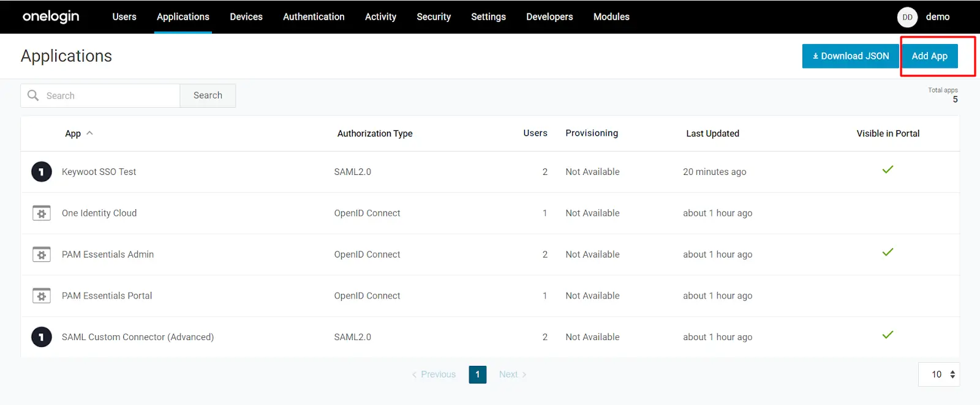Click 'about 1 hour ago' in PAM Essentials Portal row
The height and width of the screenshot is (405, 980).
pyautogui.click(x=718, y=295)
